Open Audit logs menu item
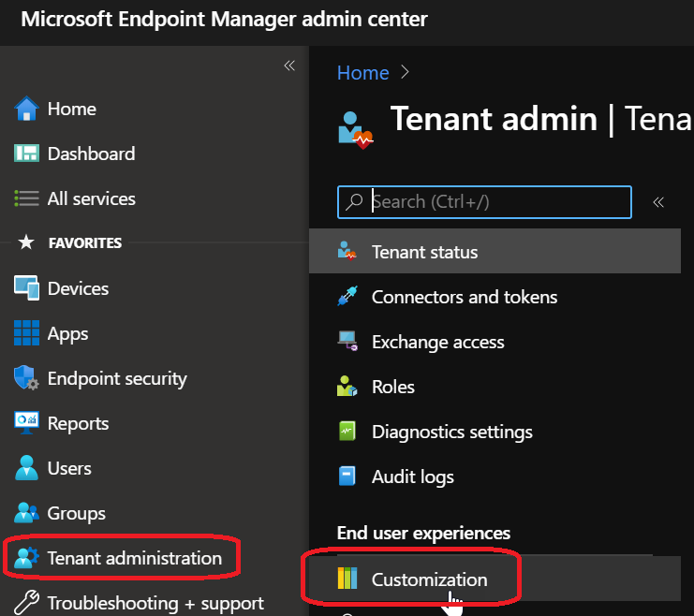Image resolution: width=694 pixels, height=616 pixels. click(x=412, y=477)
